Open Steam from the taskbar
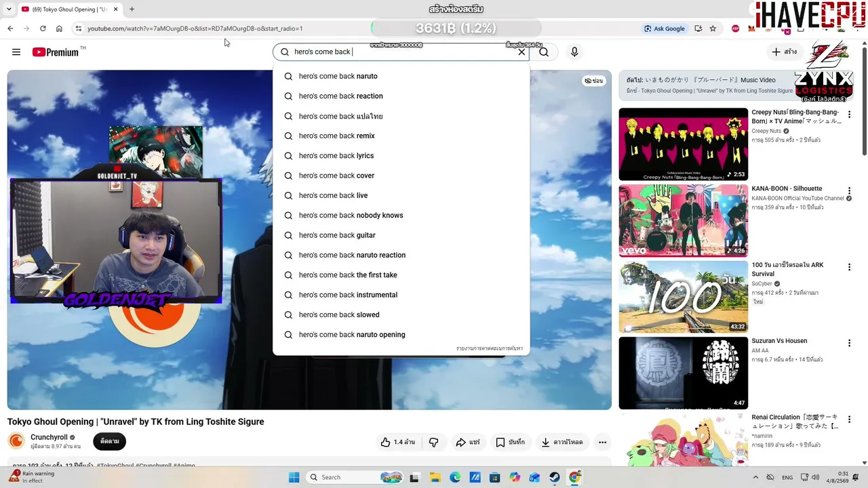 click(x=554, y=477)
